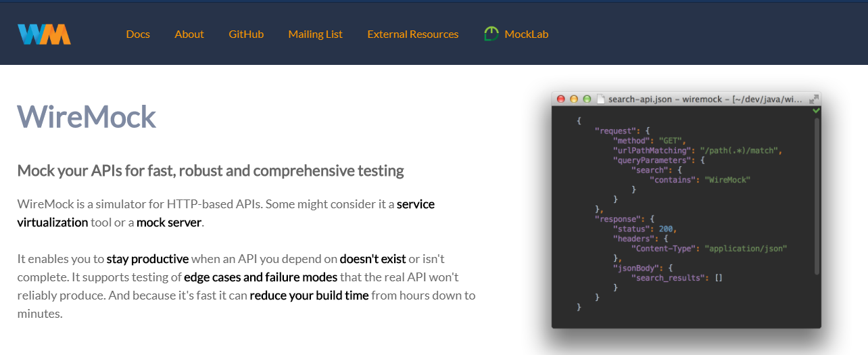Click the "contains": "WireMock" line in code
The image size is (868, 355).
coord(700,180)
